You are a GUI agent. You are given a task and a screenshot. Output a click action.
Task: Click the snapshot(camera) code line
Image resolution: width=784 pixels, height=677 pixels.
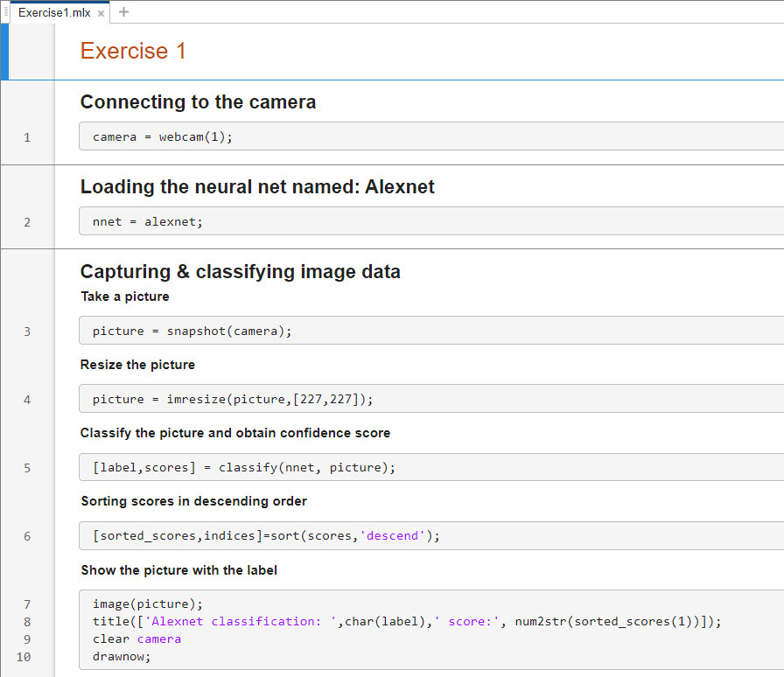[192, 331]
